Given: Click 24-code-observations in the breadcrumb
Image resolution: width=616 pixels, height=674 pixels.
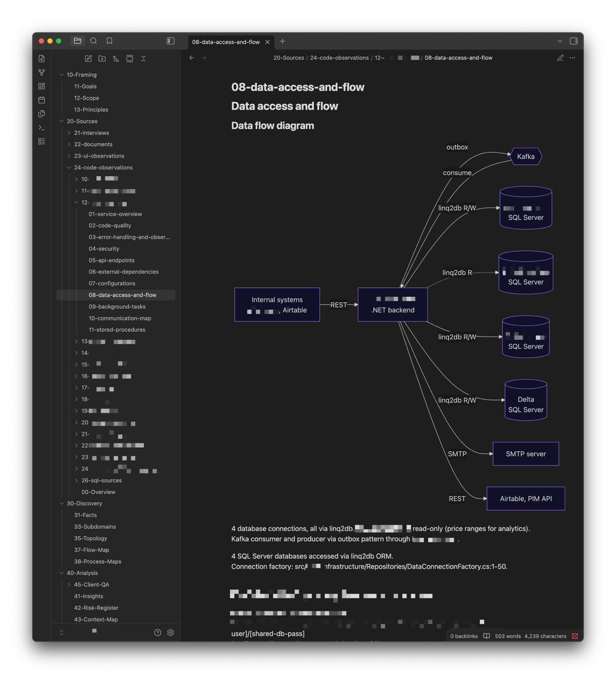Looking at the screenshot, I should click(339, 58).
